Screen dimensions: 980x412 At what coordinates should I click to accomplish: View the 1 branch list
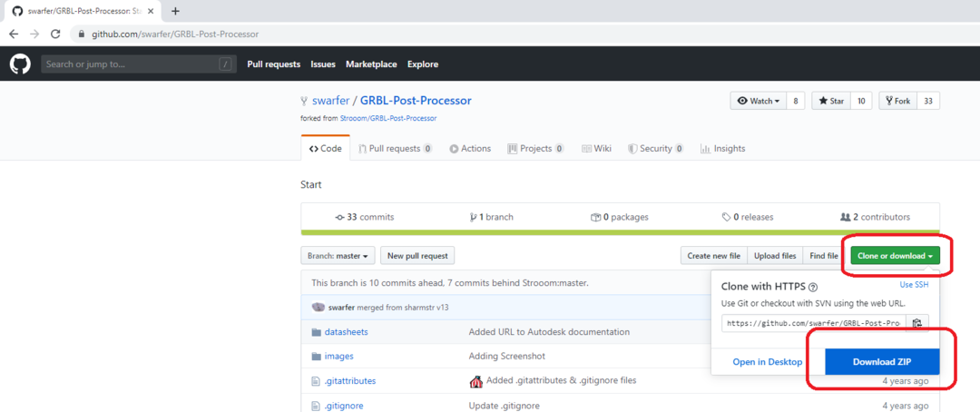(491, 217)
